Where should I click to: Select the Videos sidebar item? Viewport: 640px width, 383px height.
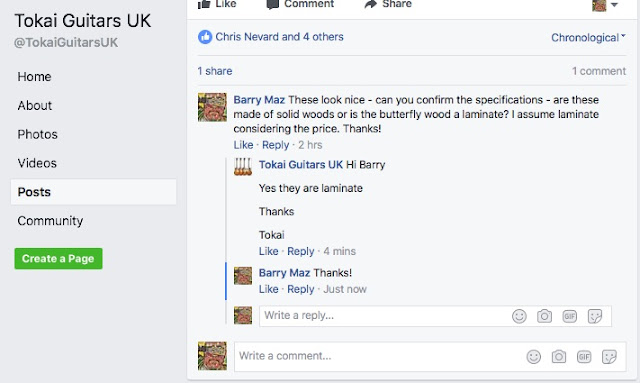coord(37,163)
